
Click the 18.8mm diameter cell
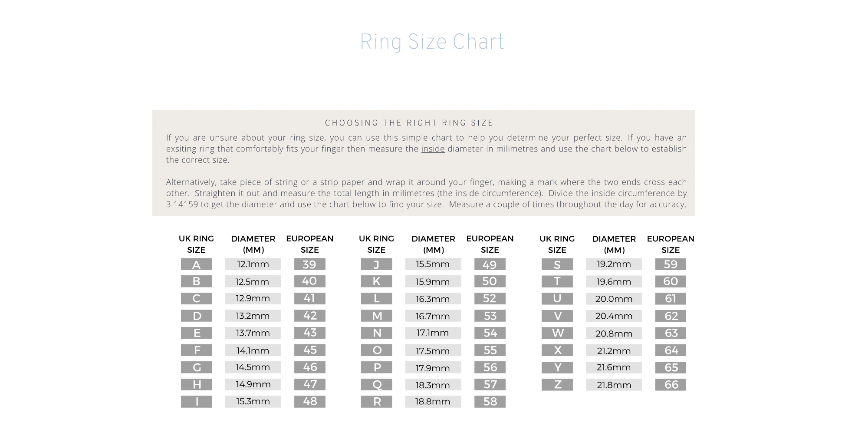click(433, 402)
